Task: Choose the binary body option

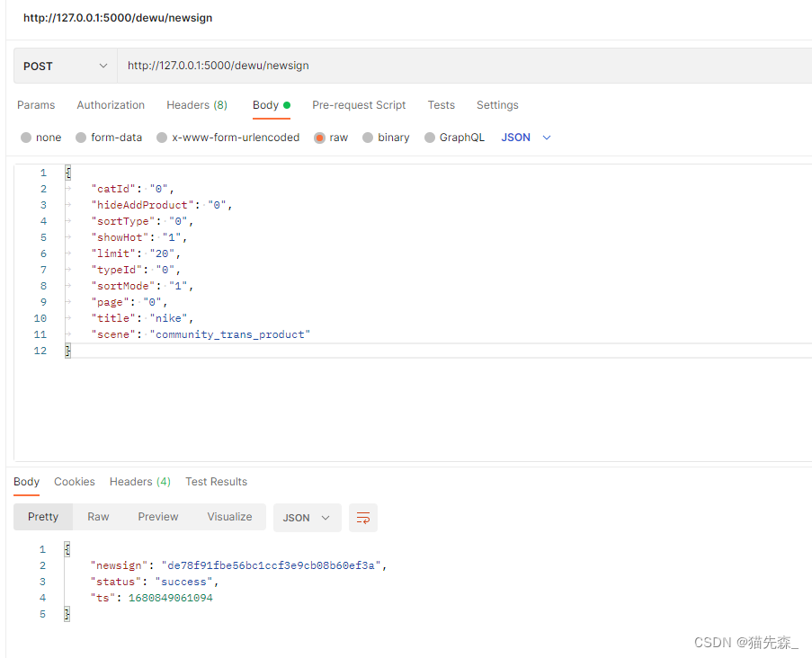Action: 386,137
